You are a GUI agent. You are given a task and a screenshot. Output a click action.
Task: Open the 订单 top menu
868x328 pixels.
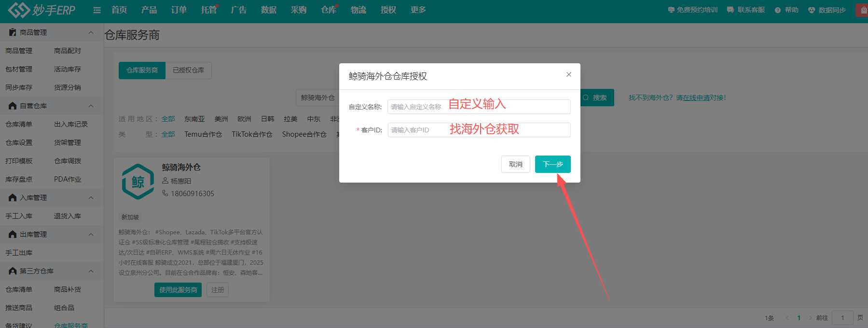179,10
